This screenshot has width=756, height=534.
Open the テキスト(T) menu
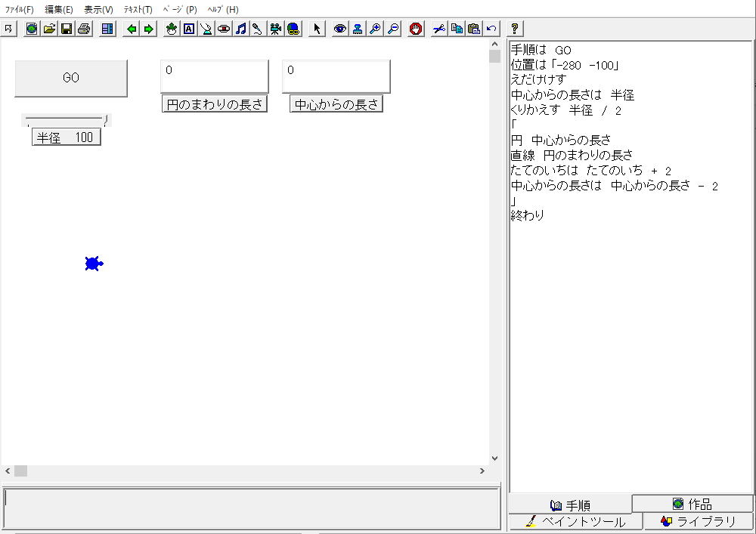(x=138, y=10)
